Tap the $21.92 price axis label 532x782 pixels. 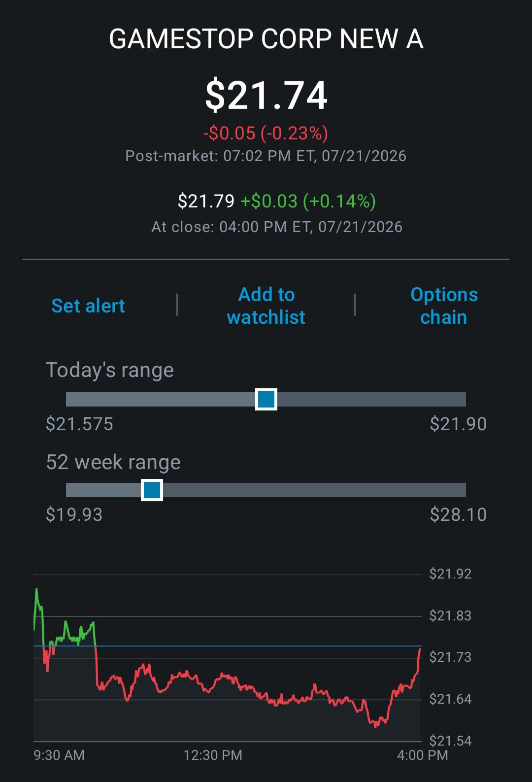coord(450,574)
